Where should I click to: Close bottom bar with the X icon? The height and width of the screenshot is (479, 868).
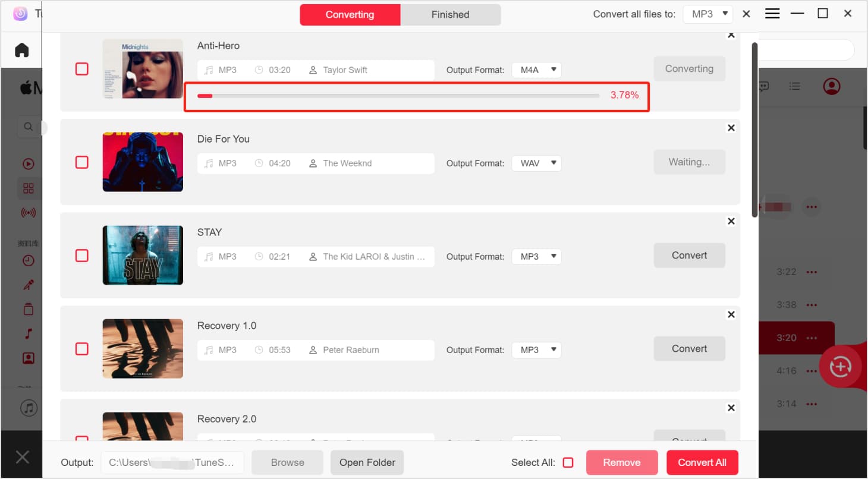coord(23,457)
